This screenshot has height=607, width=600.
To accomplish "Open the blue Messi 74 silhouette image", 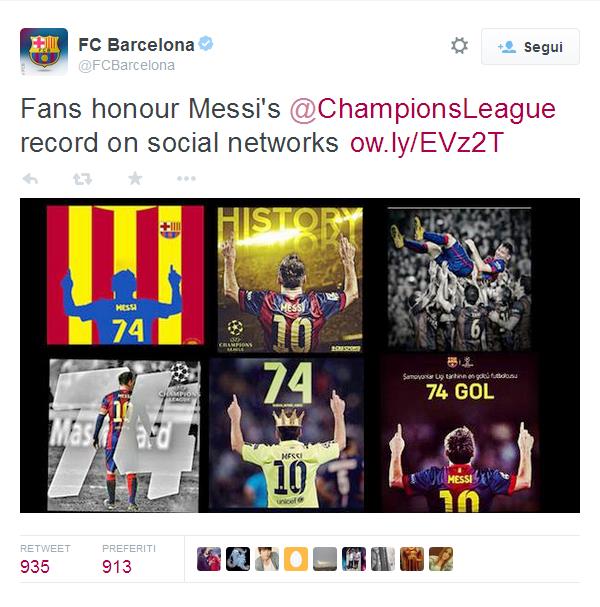I will point(125,275).
